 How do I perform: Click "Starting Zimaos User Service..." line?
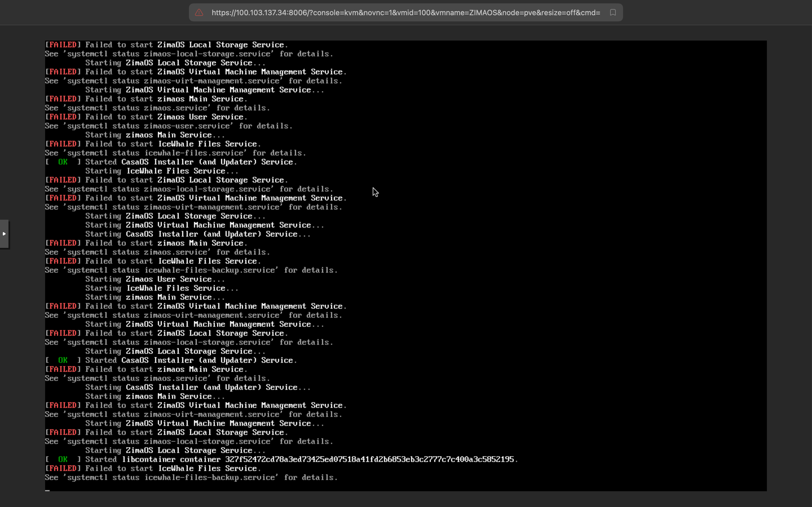pyautogui.click(x=155, y=279)
